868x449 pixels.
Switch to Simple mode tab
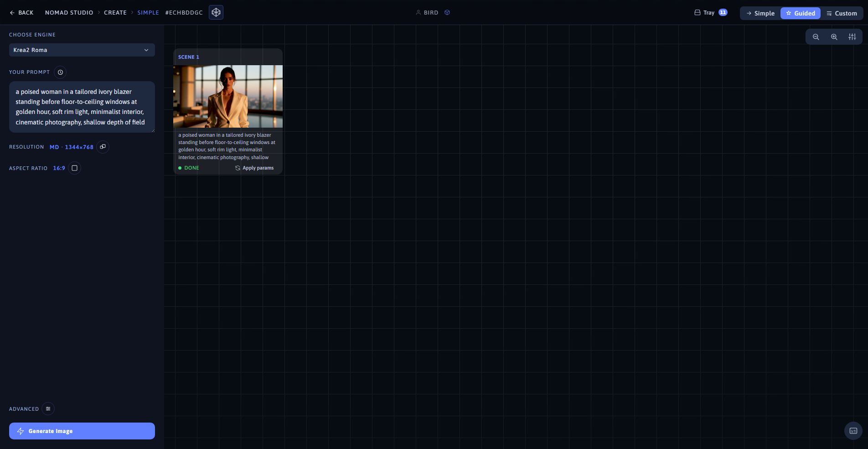pyautogui.click(x=760, y=13)
